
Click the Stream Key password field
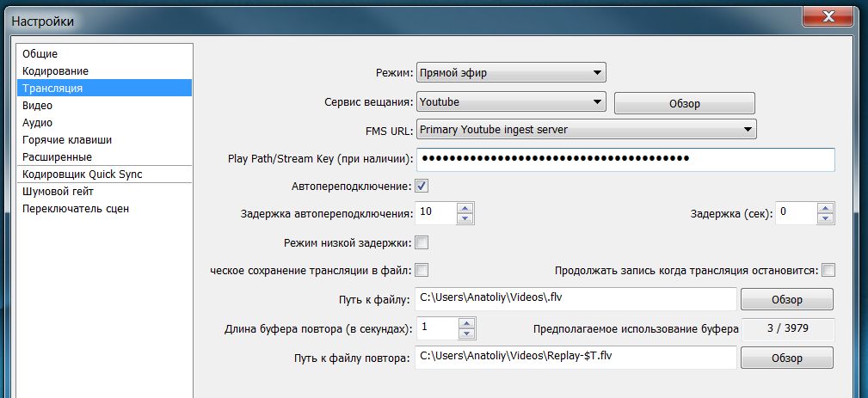[625, 159]
